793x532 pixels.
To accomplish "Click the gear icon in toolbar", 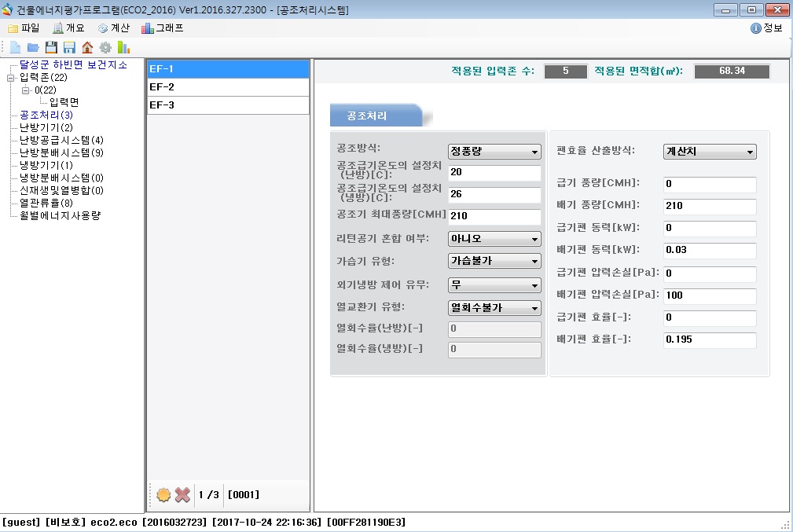I will 105,47.
